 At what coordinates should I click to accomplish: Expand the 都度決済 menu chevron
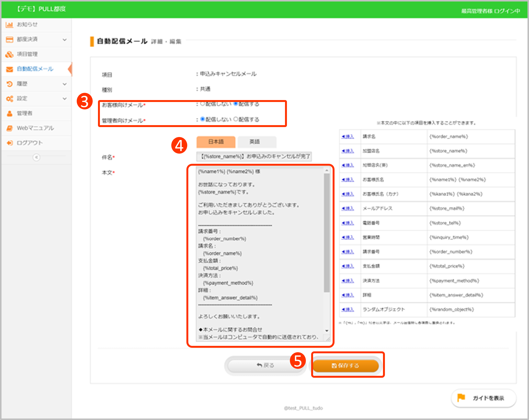point(65,40)
